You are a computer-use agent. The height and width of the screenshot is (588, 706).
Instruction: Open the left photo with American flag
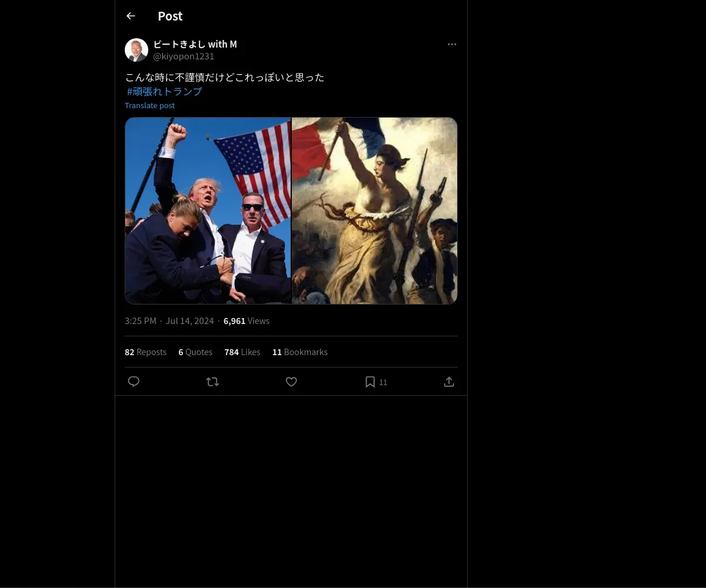(x=208, y=211)
